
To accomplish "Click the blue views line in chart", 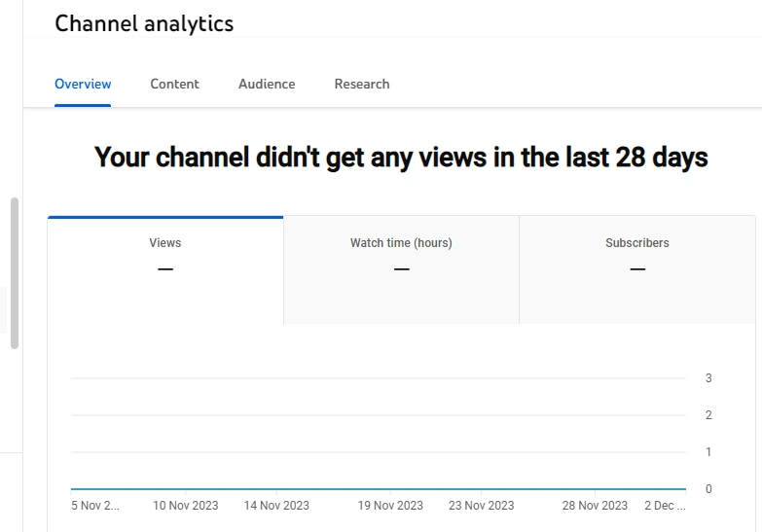I will 378,489.
